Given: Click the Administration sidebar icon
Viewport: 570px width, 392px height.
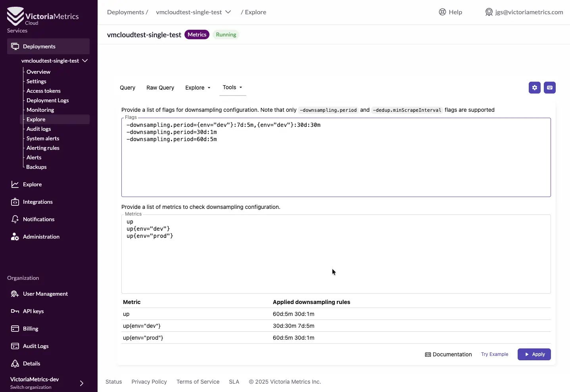Looking at the screenshot, I should tap(15, 237).
